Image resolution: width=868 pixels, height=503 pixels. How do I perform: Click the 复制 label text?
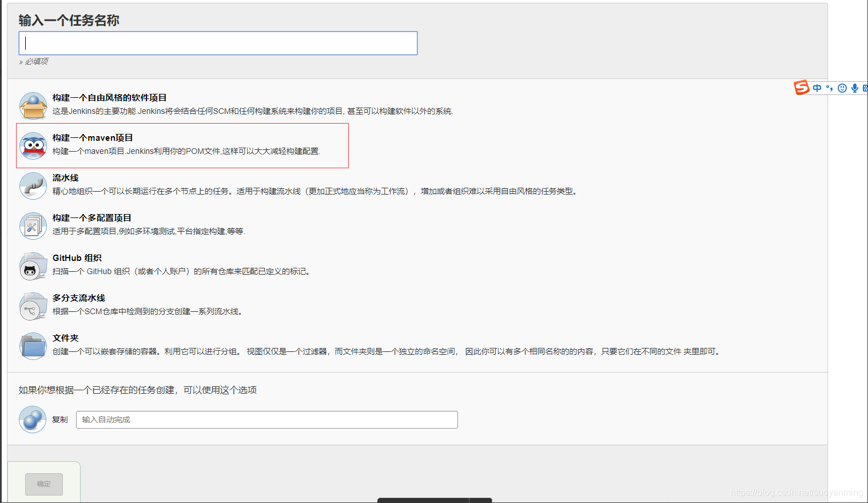pos(60,419)
